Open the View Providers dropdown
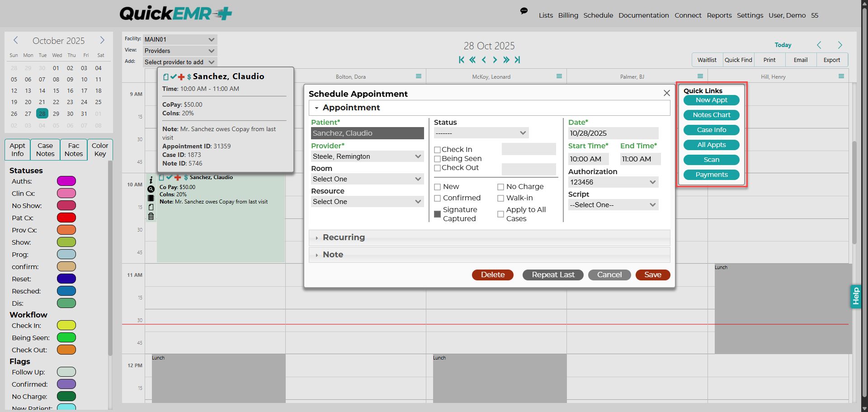The image size is (868, 412). point(180,51)
